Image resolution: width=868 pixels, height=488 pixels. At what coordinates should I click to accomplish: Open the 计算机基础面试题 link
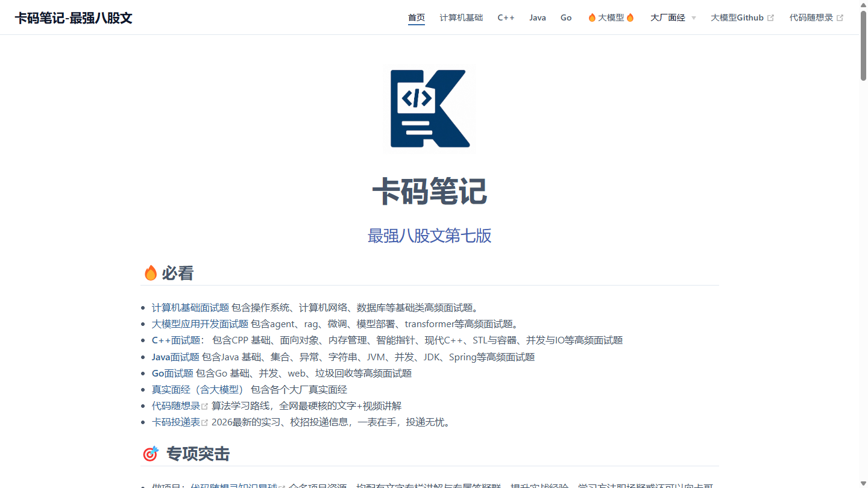pyautogui.click(x=190, y=308)
